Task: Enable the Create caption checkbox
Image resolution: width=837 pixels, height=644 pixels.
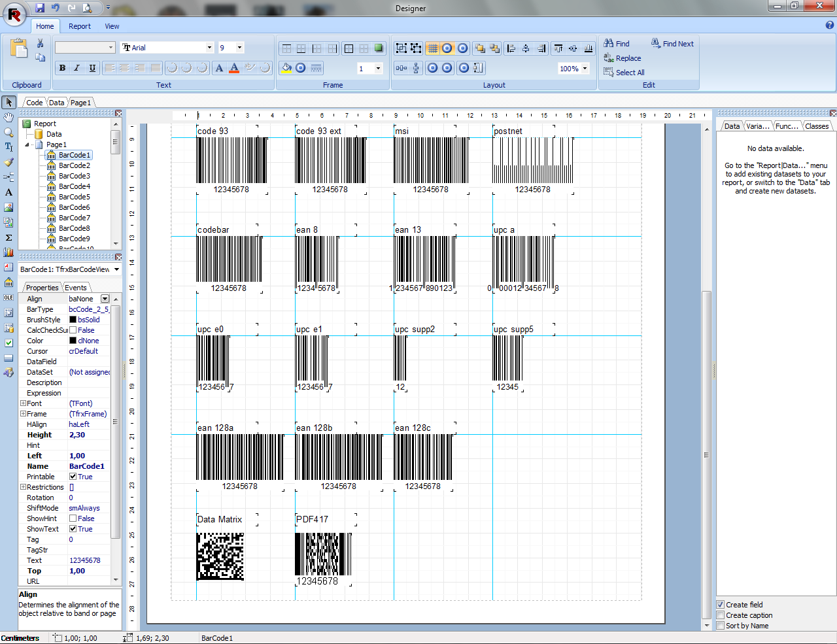Action: [x=721, y=615]
